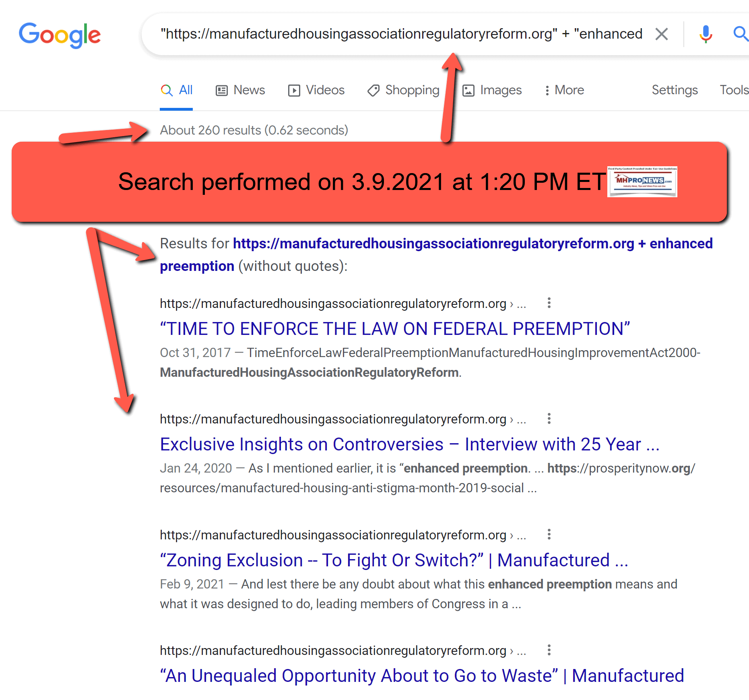Click the MHProNews logo thumbnail

tap(642, 182)
